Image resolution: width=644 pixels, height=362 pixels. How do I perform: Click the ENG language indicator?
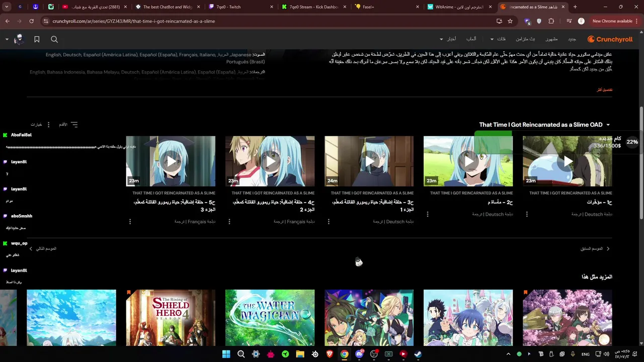586,354
